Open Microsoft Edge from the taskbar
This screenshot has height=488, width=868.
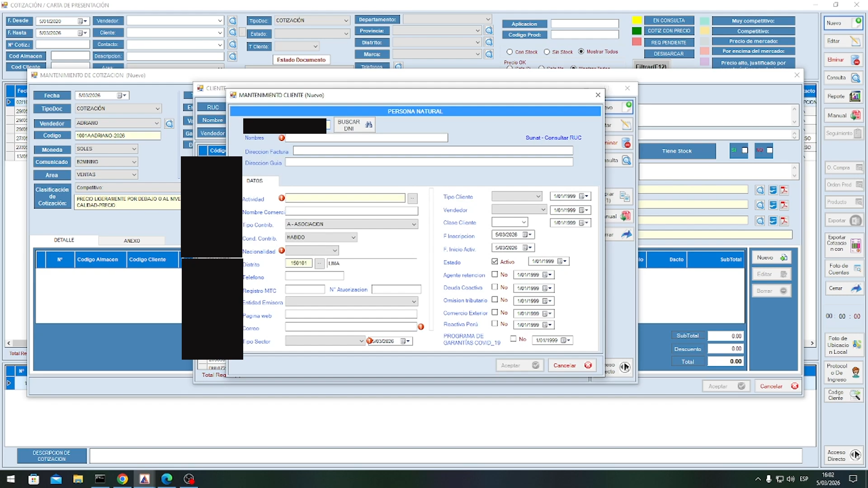[x=166, y=479]
